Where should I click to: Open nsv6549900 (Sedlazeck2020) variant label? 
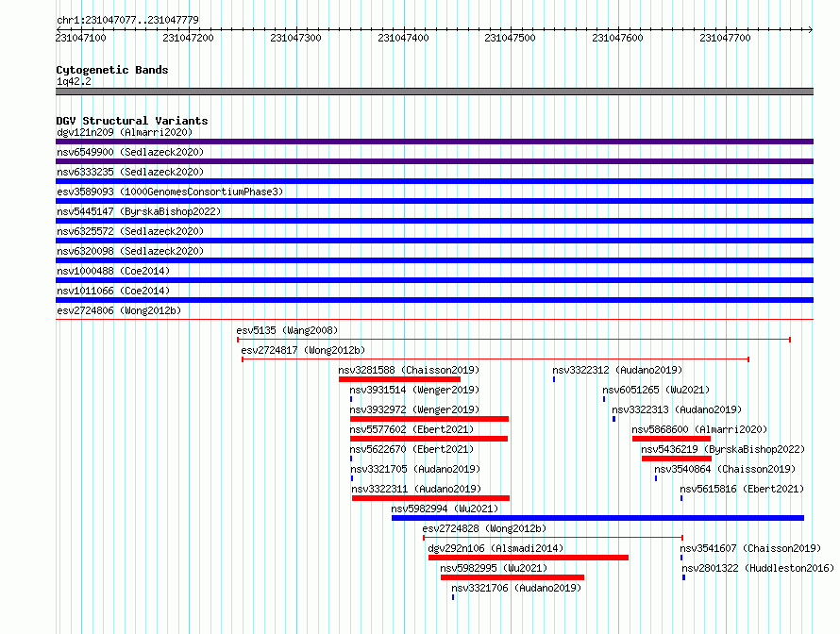pyautogui.click(x=130, y=152)
